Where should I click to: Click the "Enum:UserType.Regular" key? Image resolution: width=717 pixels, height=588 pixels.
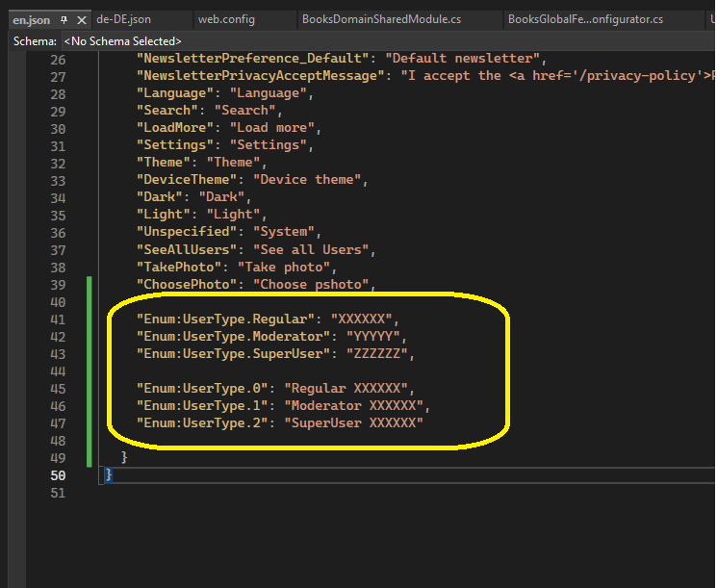pyautogui.click(x=226, y=320)
